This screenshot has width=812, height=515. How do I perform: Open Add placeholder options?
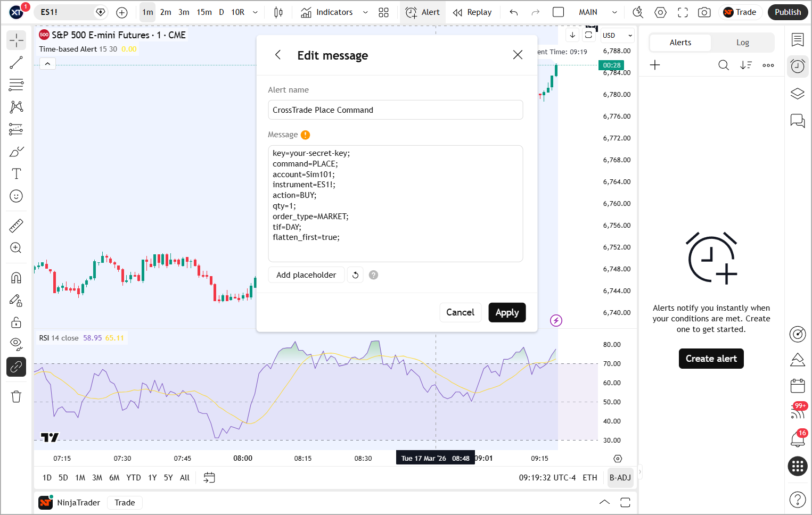tap(306, 275)
